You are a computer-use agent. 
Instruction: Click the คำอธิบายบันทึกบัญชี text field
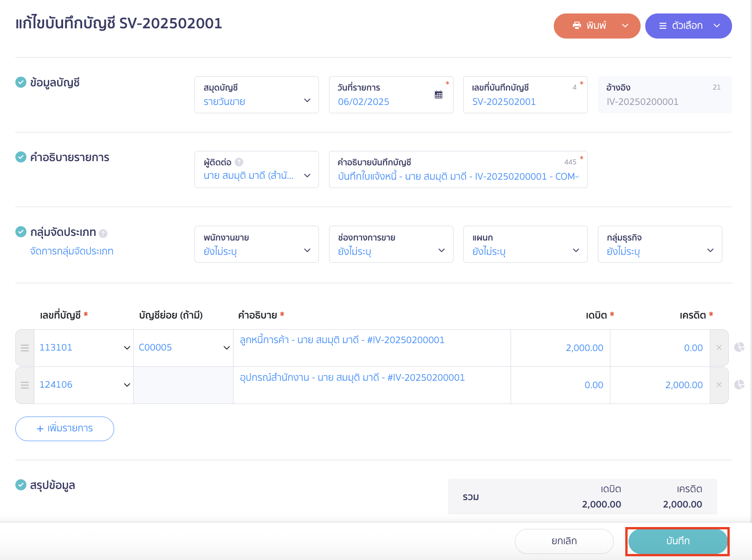point(458,176)
